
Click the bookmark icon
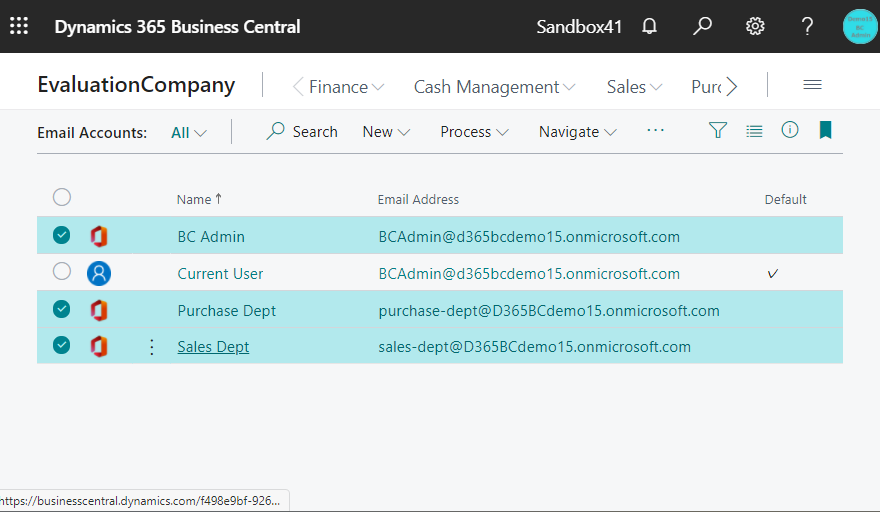pyautogui.click(x=825, y=130)
